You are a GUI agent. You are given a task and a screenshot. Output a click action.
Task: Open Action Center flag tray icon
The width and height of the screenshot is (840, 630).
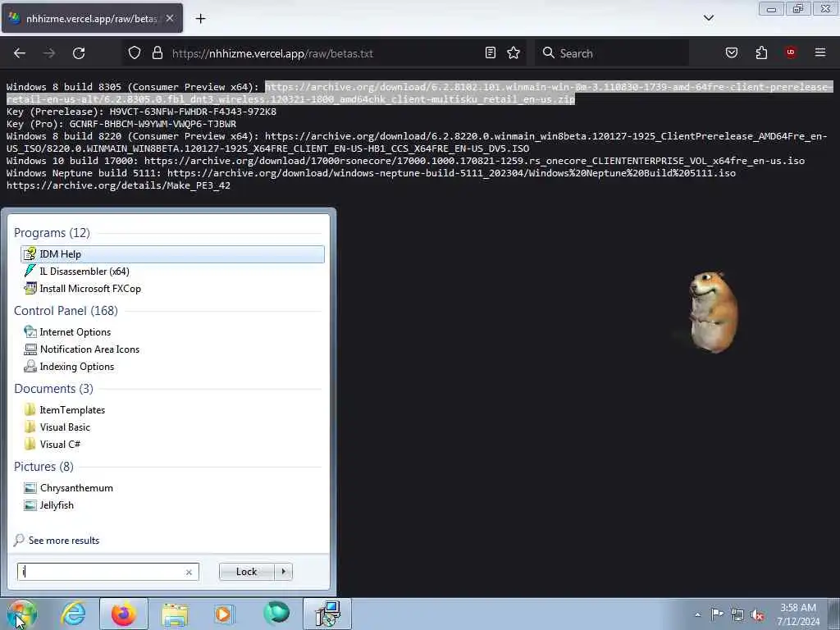[x=717, y=614]
